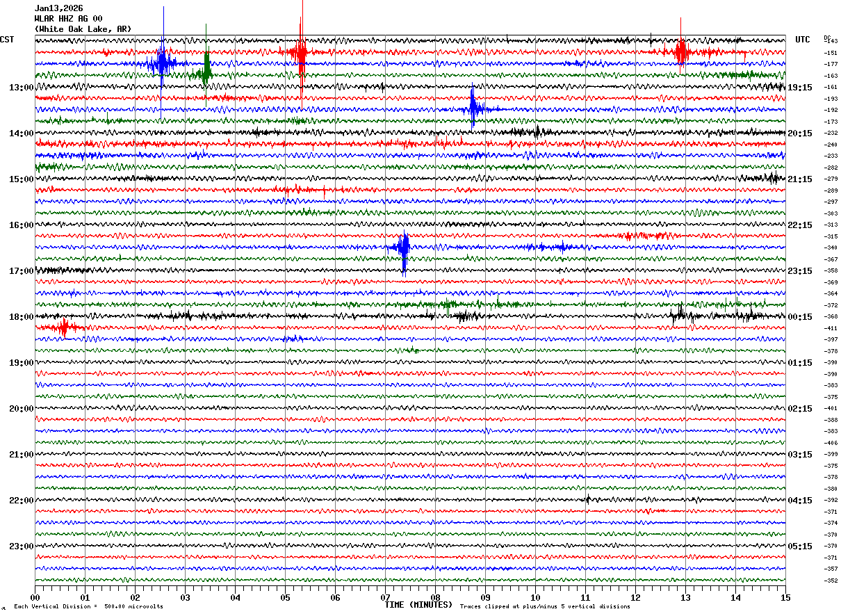Select the 18:00 CST time label

21,317
